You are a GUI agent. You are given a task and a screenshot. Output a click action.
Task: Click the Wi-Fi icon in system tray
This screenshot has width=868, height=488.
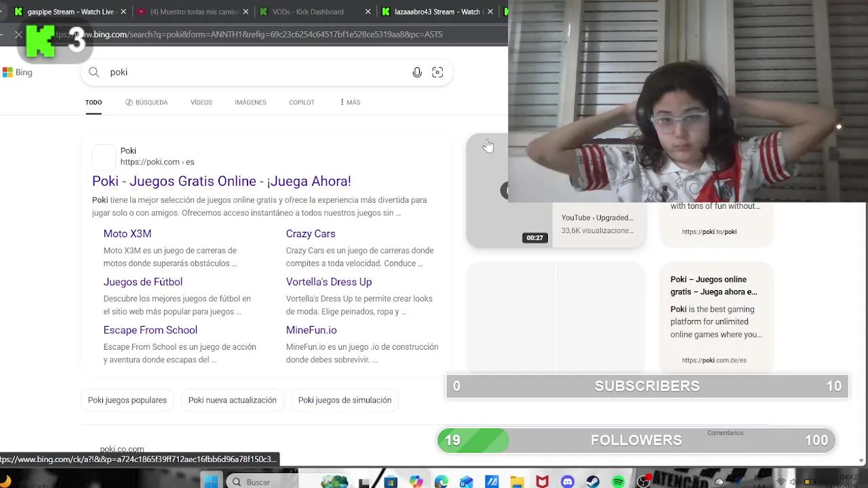(x=781, y=482)
